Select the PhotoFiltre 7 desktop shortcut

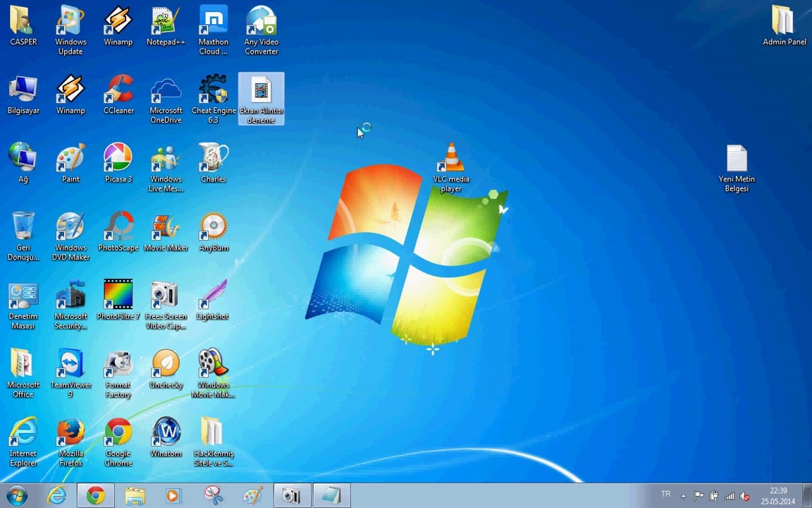point(118,300)
